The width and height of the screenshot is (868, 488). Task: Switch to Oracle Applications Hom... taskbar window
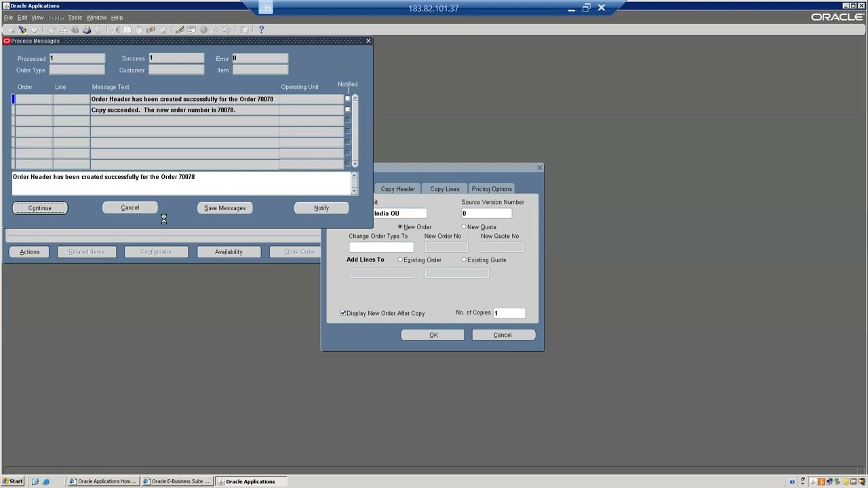click(x=103, y=481)
